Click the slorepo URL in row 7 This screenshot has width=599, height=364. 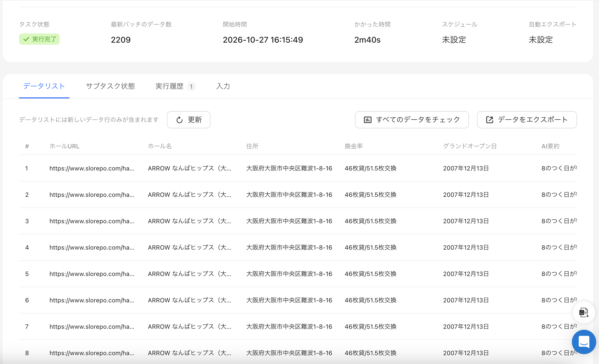click(x=92, y=326)
